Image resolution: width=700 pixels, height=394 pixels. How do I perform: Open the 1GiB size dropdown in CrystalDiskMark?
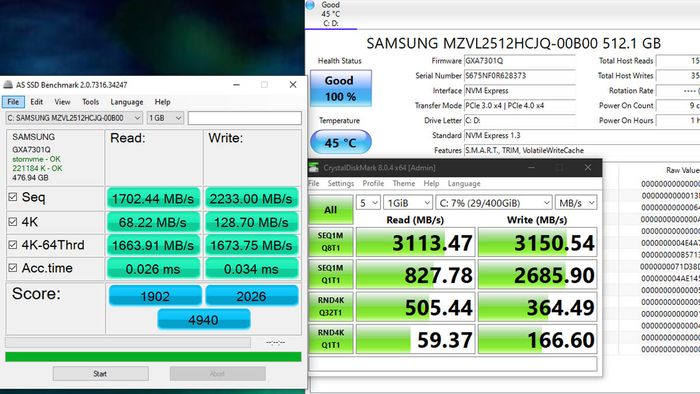tap(408, 203)
